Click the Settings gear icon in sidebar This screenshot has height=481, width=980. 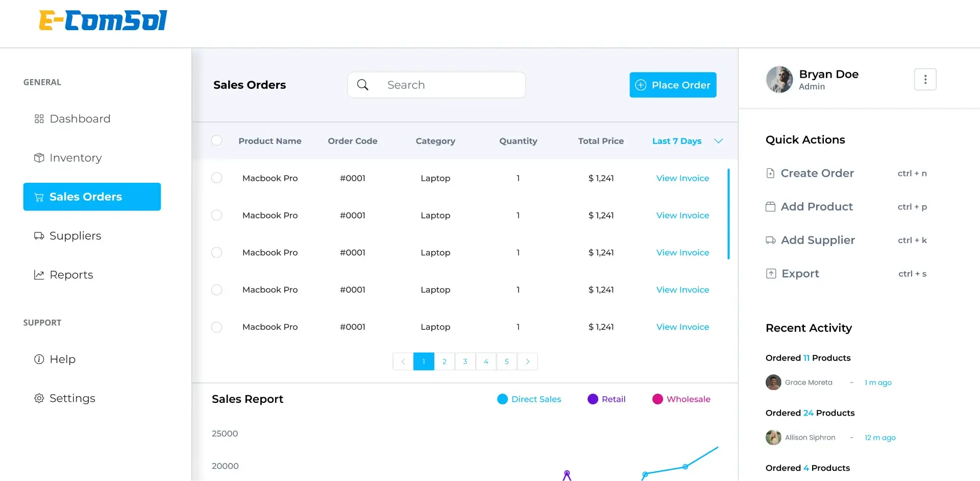click(x=39, y=398)
